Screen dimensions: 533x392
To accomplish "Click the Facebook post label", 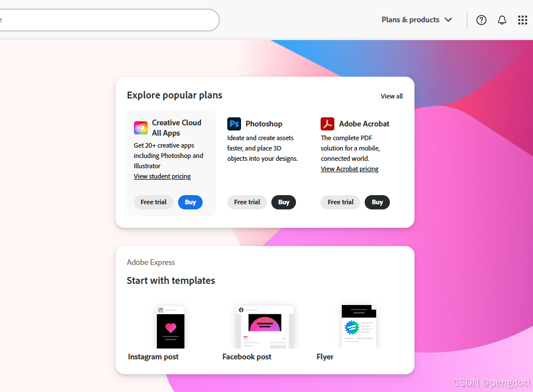I will 247,357.
